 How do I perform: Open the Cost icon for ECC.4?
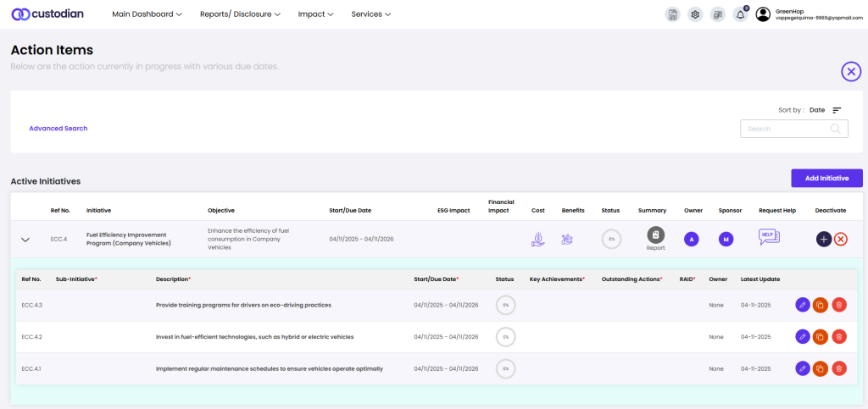(x=538, y=240)
